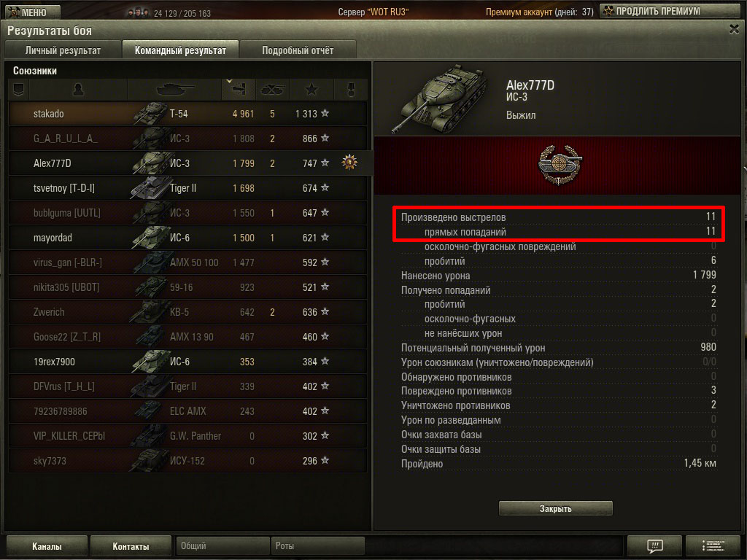Screen dimensions: 747x560
Task: Open the channel list icon button
Action: (x=713, y=545)
